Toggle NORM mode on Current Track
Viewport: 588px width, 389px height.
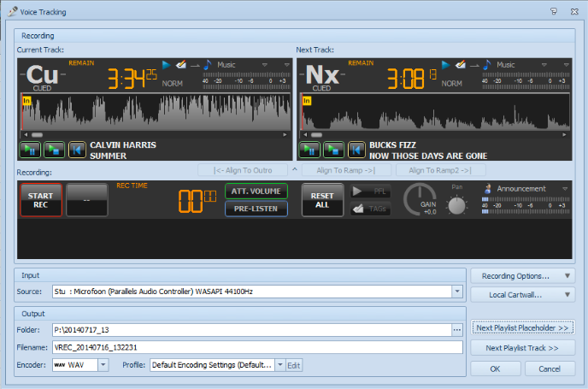click(x=172, y=84)
